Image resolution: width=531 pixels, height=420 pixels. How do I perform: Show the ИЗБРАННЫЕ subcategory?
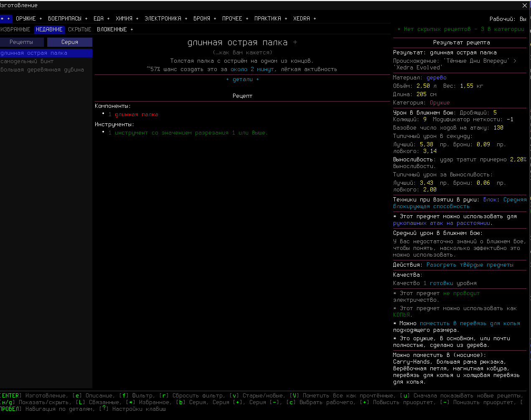15,29
